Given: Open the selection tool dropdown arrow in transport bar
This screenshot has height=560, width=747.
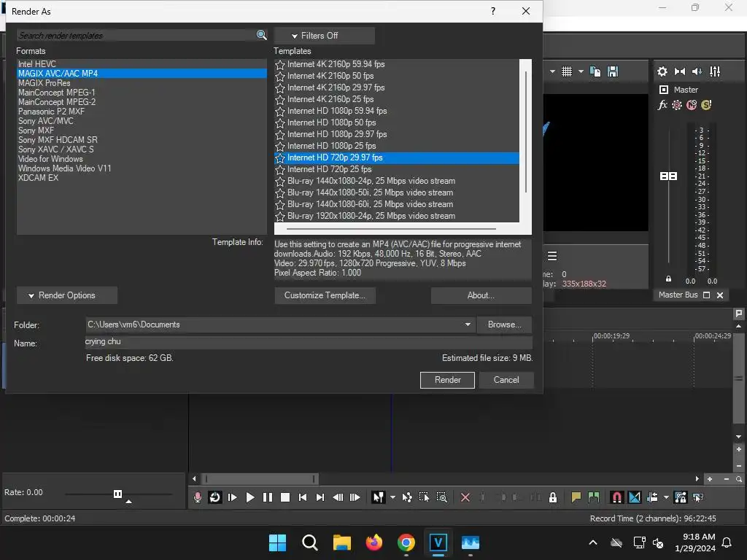Looking at the screenshot, I should (x=392, y=497).
